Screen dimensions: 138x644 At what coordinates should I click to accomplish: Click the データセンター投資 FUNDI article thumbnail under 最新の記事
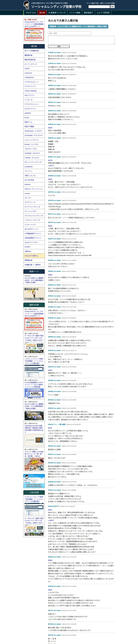[34, 348]
